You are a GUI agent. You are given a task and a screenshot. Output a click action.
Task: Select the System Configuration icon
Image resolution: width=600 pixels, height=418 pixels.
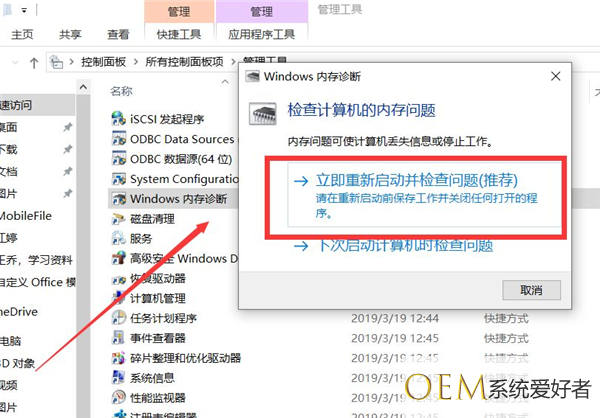118,178
